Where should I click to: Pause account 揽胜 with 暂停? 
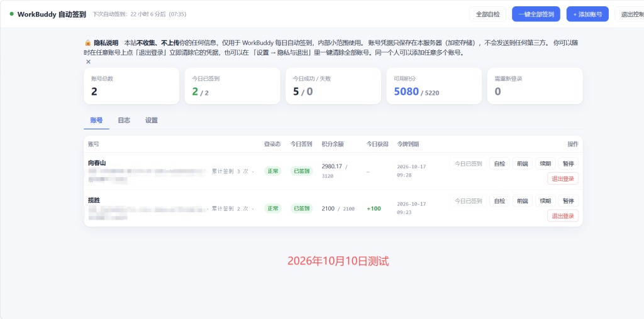pos(569,200)
